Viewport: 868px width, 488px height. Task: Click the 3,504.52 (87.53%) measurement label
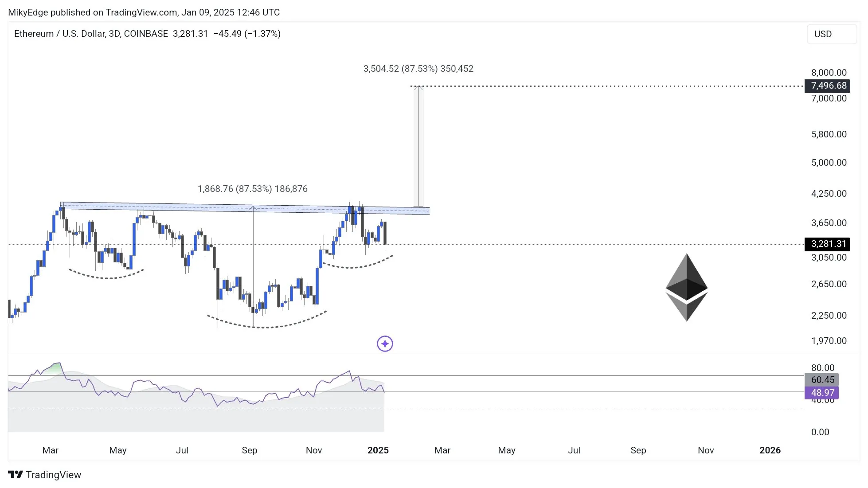coord(418,69)
